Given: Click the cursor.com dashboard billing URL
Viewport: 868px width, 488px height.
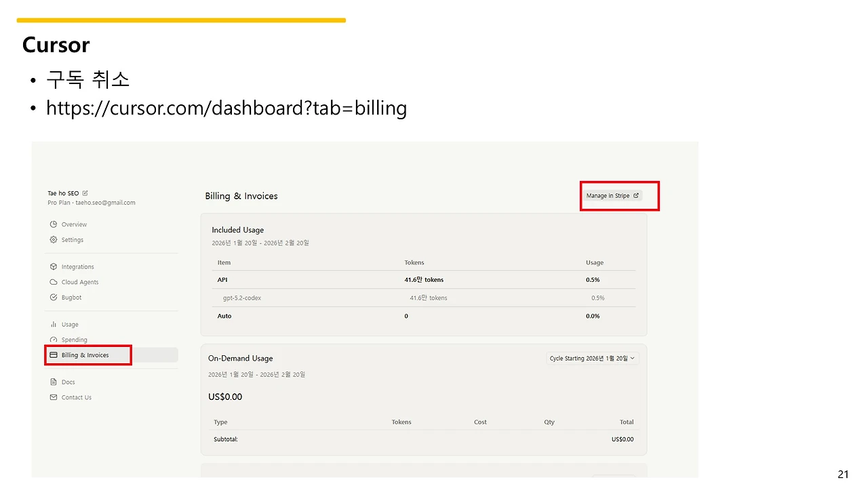Looking at the screenshot, I should 226,108.
